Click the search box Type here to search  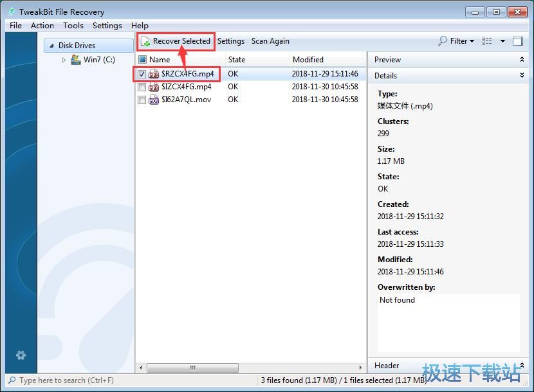(67, 380)
